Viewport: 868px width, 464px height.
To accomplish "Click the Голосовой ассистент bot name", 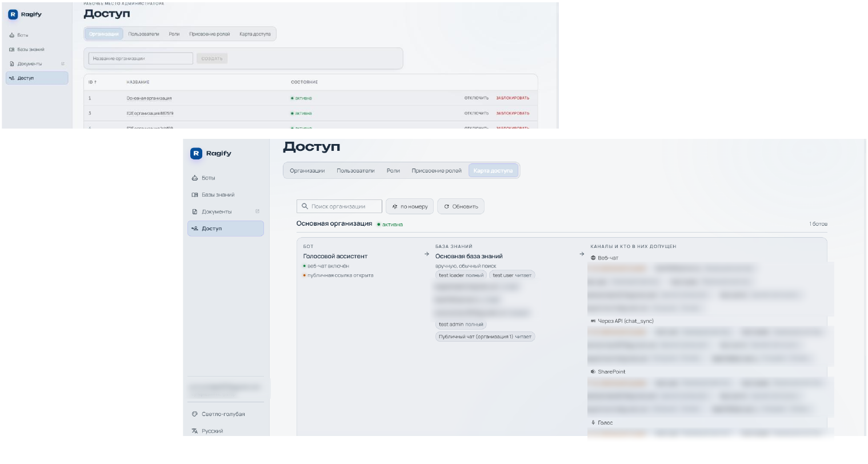I will [x=335, y=257].
